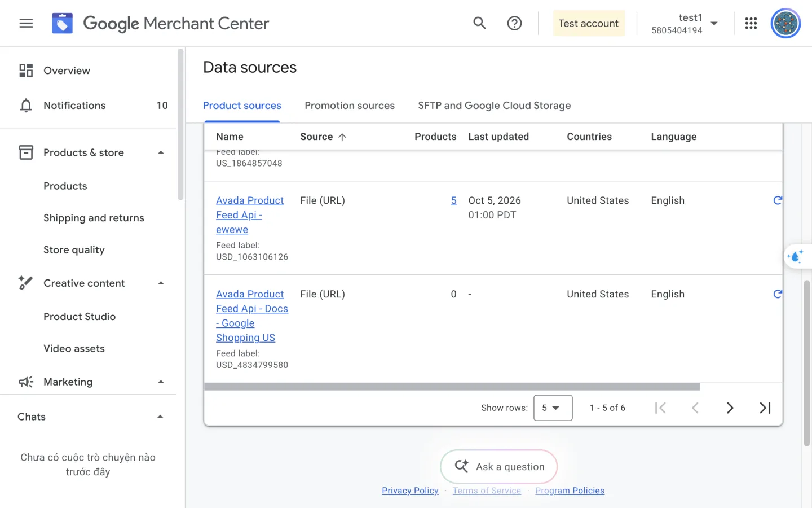Refresh the Docs - Google Shopping US source
812x508 pixels.
tap(778, 294)
